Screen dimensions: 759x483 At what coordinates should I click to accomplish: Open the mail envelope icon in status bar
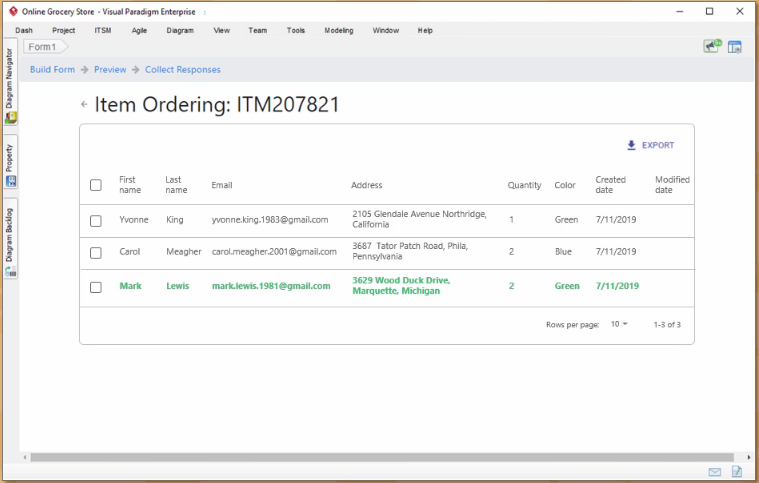[x=715, y=472]
